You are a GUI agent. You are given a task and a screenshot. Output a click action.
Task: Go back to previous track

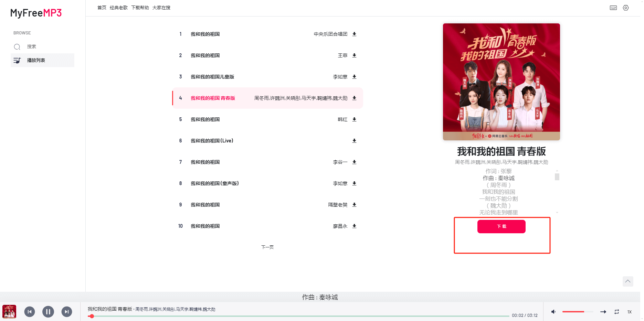[x=30, y=312]
